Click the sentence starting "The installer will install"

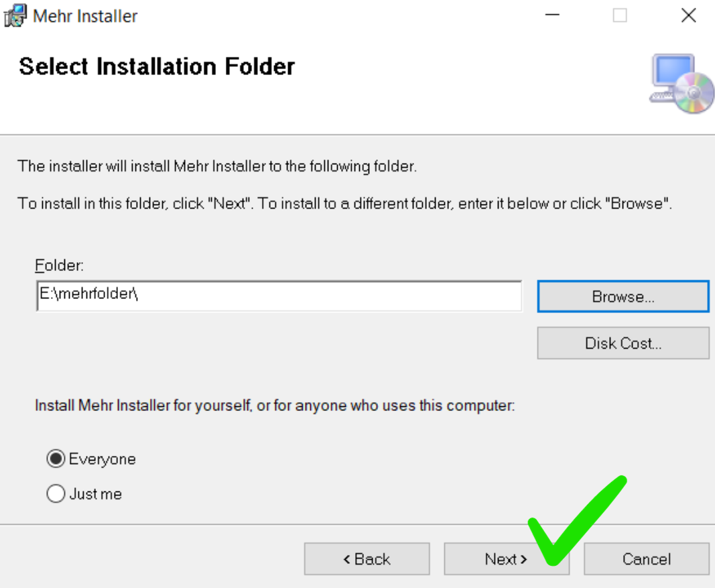coord(217,166)
